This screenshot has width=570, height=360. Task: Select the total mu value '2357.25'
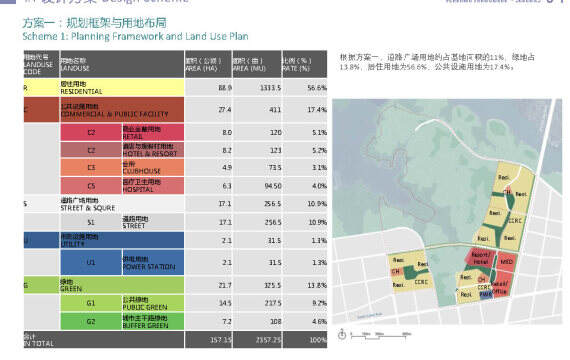(268, 340)
